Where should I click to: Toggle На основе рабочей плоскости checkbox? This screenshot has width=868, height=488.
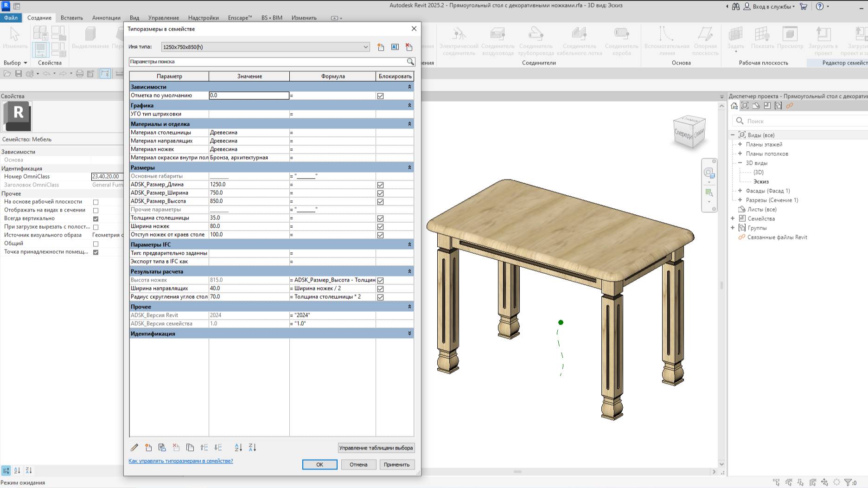point(96,201)
